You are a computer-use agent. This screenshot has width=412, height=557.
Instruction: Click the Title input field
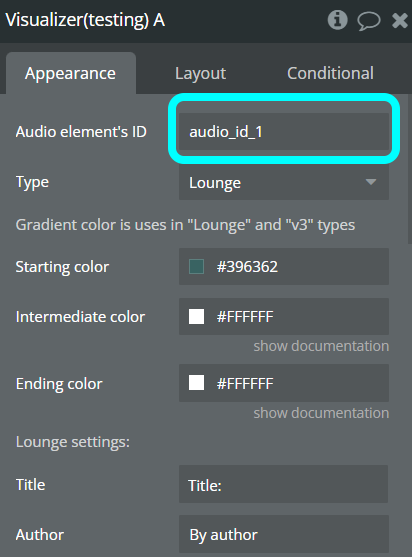283,484
